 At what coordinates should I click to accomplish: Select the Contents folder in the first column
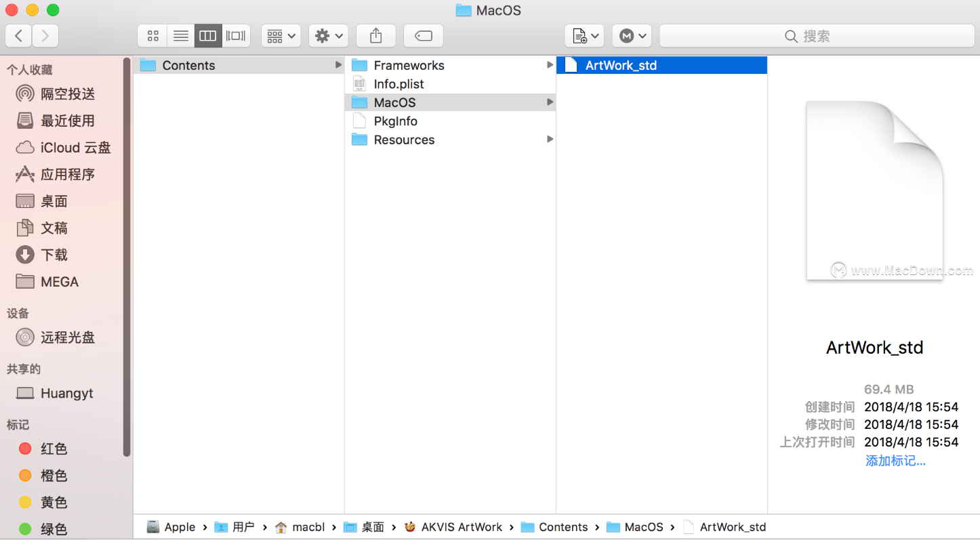click(239, 65)
